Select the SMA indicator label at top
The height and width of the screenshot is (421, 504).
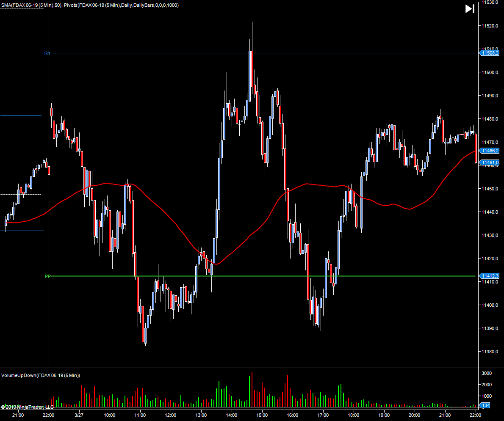tap(31, 5)
